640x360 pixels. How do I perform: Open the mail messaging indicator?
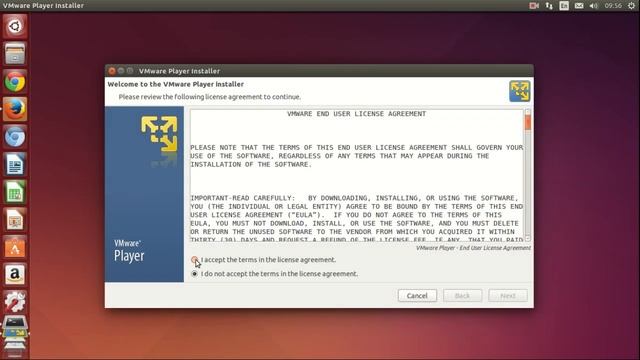[x=579, y=6]
